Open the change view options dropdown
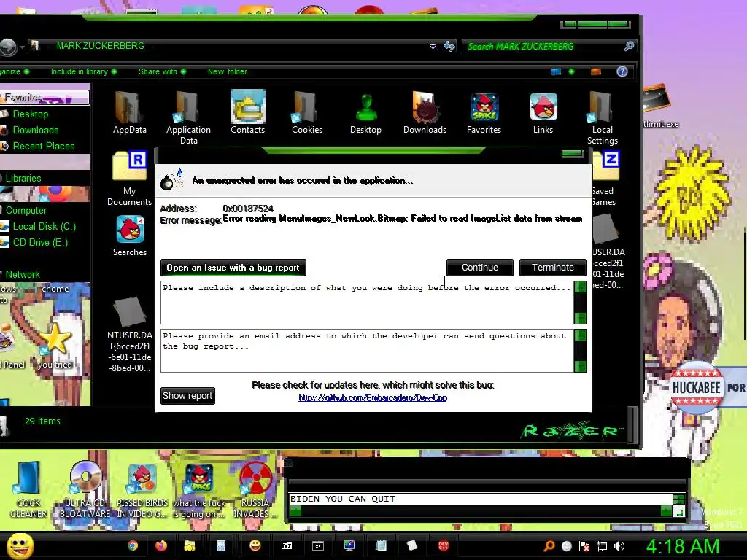The width and height of the screenshot is (747, 560). pos(571,71)
